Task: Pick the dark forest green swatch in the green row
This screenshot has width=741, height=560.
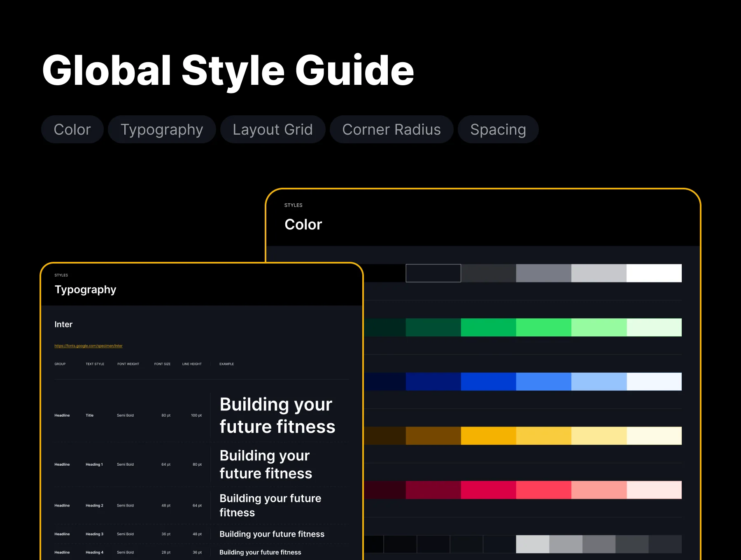Action: (433, 327)
